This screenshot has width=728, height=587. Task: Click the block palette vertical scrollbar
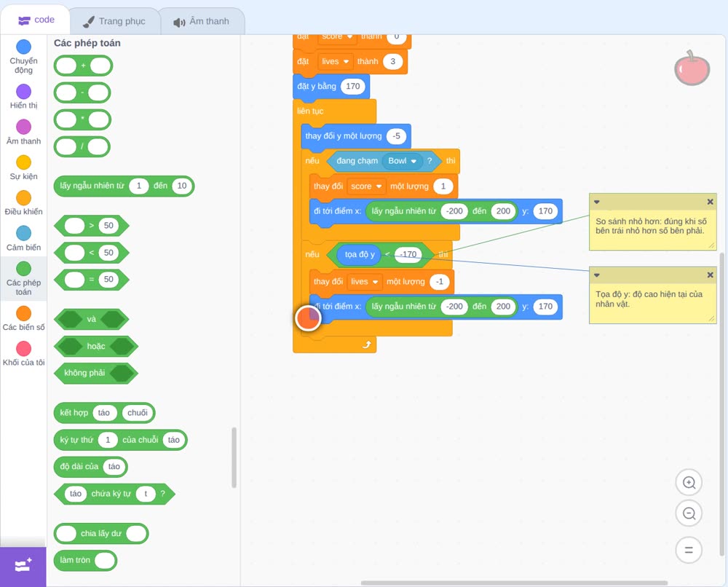(x=234, y=457)
